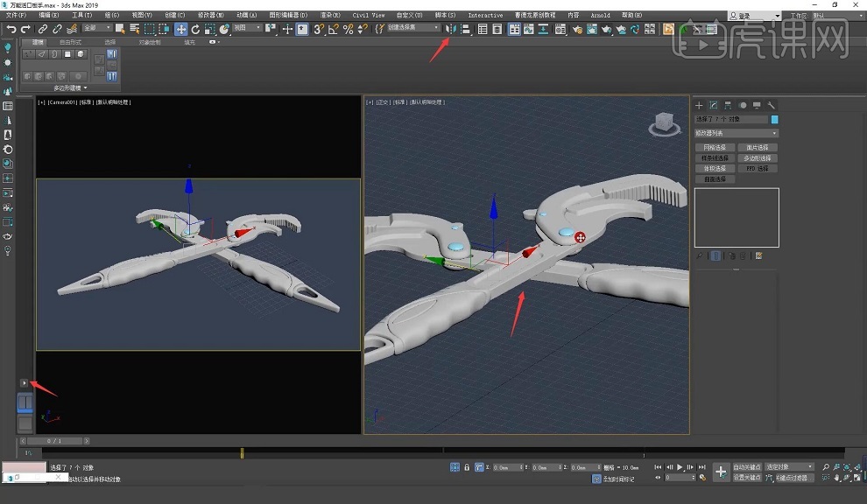Open the modifier list dropdown
Image resolution: width=867 pixels, height=504 pixels.
click(x=736, y=133)
